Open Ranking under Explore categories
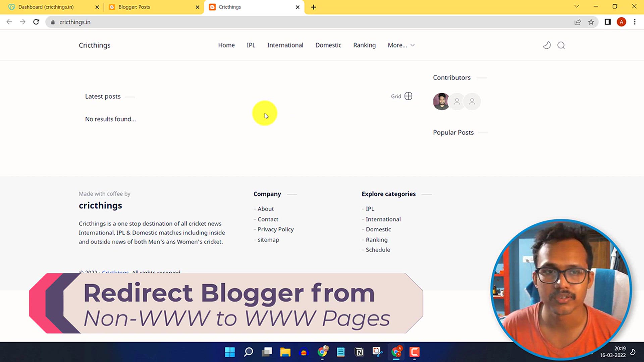This screenshot has width=644, height=362. click(377, 240)
